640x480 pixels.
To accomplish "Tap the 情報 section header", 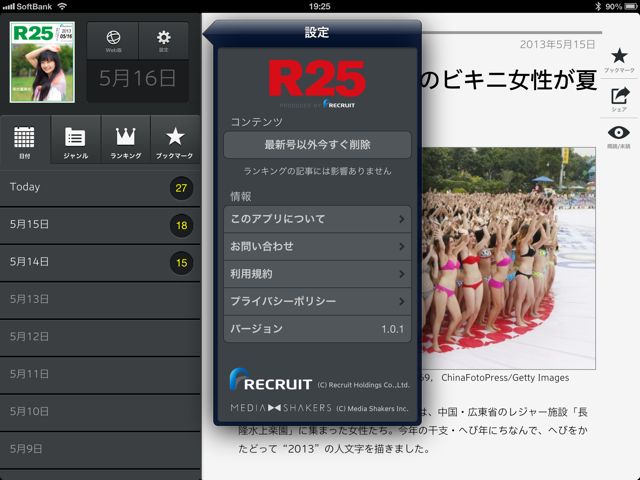I will tap(241, 196).
